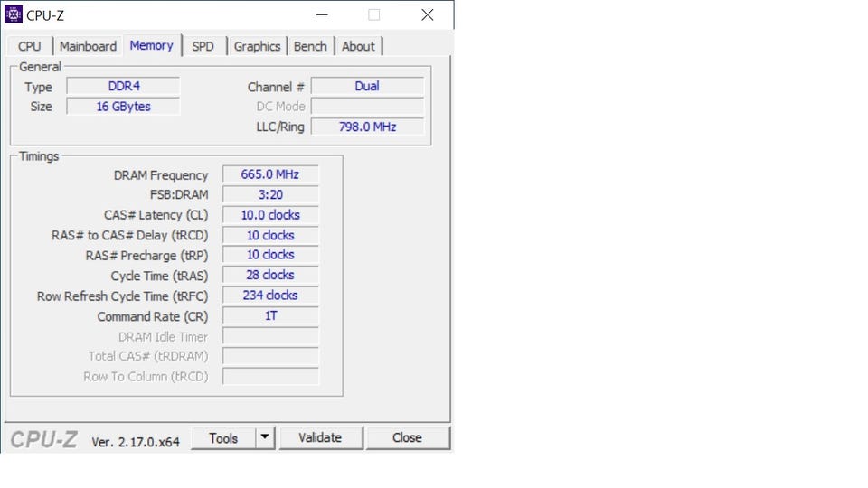Viewport: 868px width, 488px height.
Task: Click the CPU-Z app icon in title bar
Action: click(x=14, y=15)
